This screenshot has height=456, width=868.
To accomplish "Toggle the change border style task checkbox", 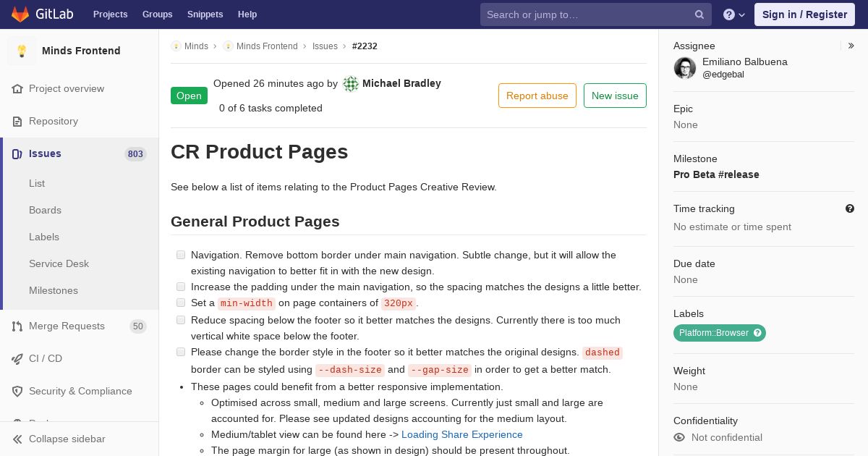I will pos(181,352).
